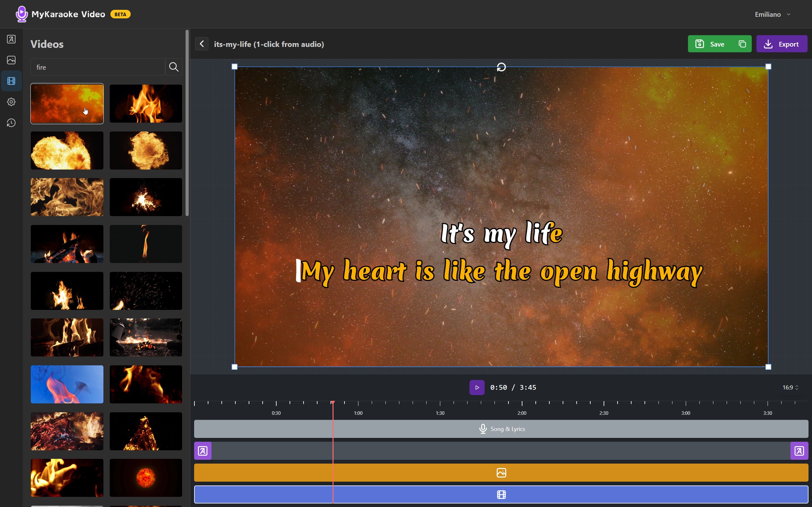Click the magnifier search button
This screenshot has height=507, width=812.
tap(174, 67)
